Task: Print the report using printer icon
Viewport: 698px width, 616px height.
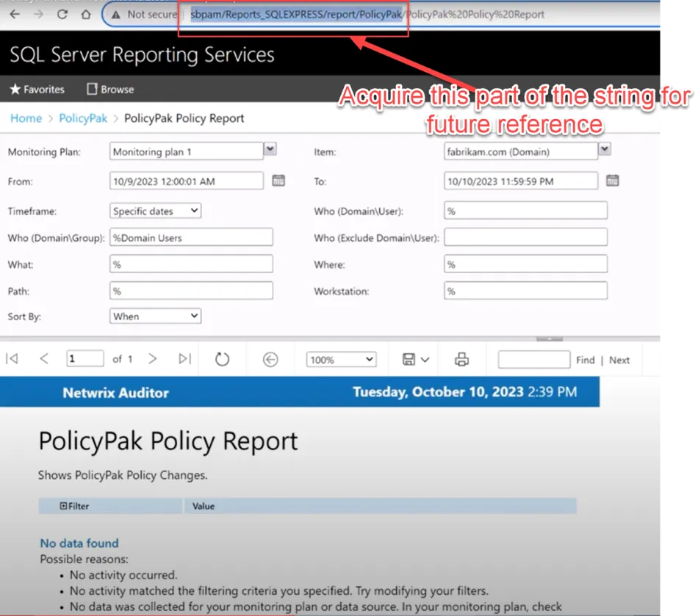Action: (x=461, y=359)
